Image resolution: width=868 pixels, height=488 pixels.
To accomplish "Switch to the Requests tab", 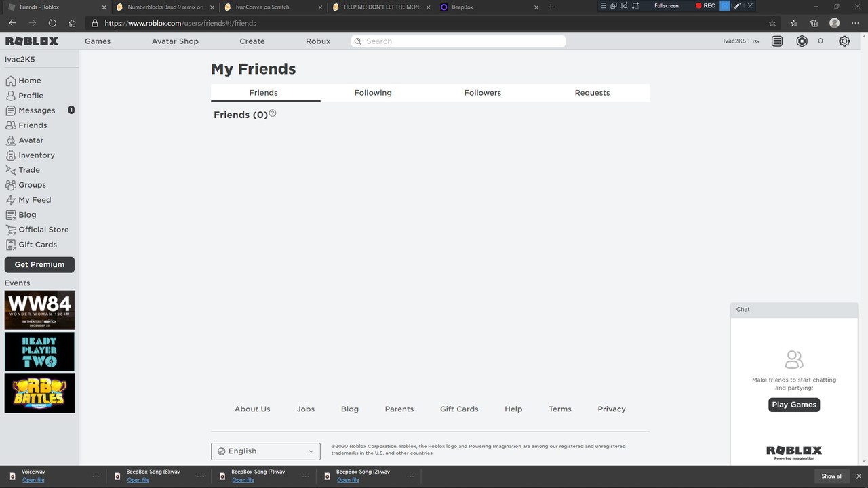I will click(x=593, y=93).
